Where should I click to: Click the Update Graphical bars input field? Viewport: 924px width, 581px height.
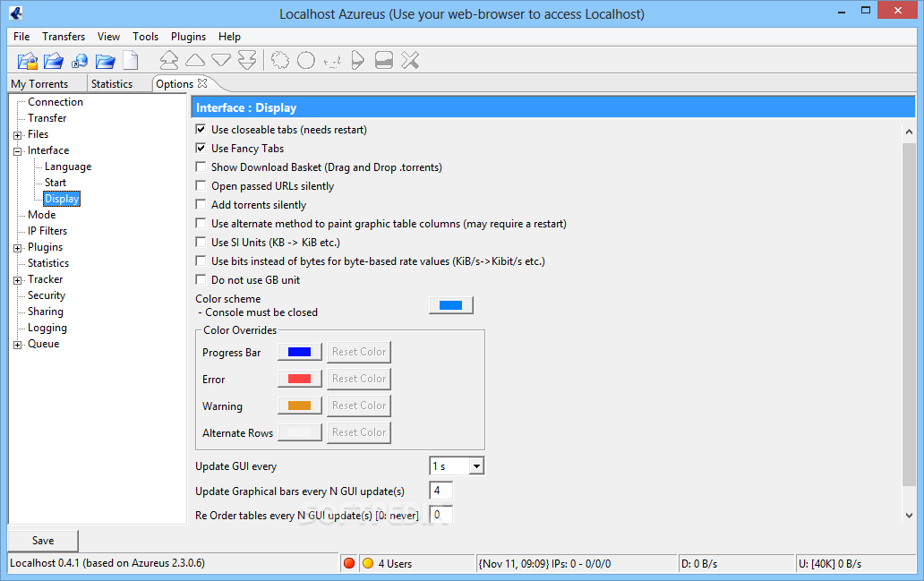[x=441, y=491]
